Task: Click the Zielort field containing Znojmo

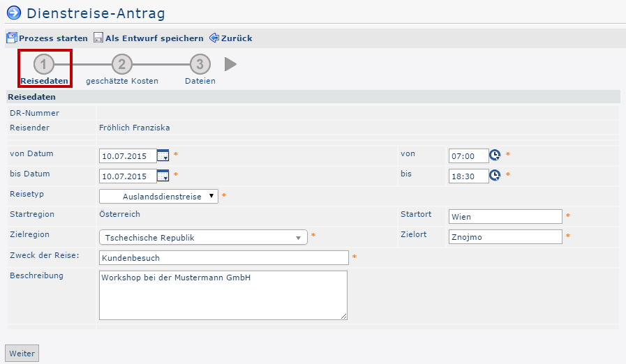Action: [x=505, y=237]
